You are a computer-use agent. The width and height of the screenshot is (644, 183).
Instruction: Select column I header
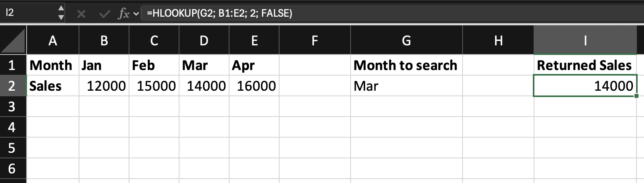click(x=585, y=40)
